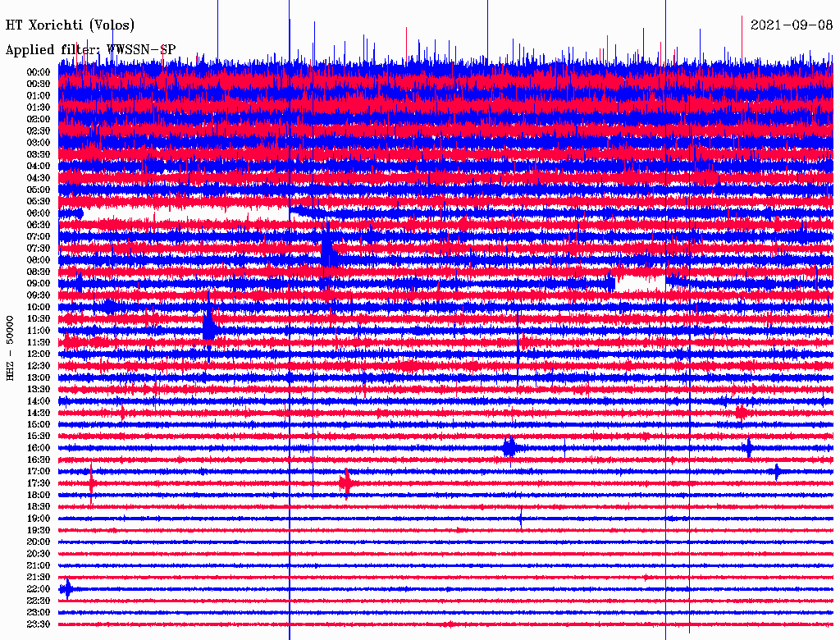The height and width of the screenshot is (640, 840).
Task: Click the station title HT Xorichti (Volos)
Action: pyautogui.click(x=70, y=25)
